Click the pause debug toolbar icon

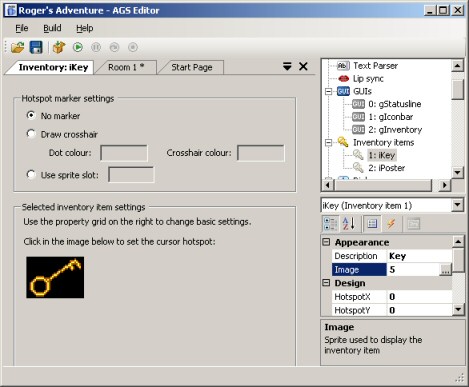coord(96,47)
